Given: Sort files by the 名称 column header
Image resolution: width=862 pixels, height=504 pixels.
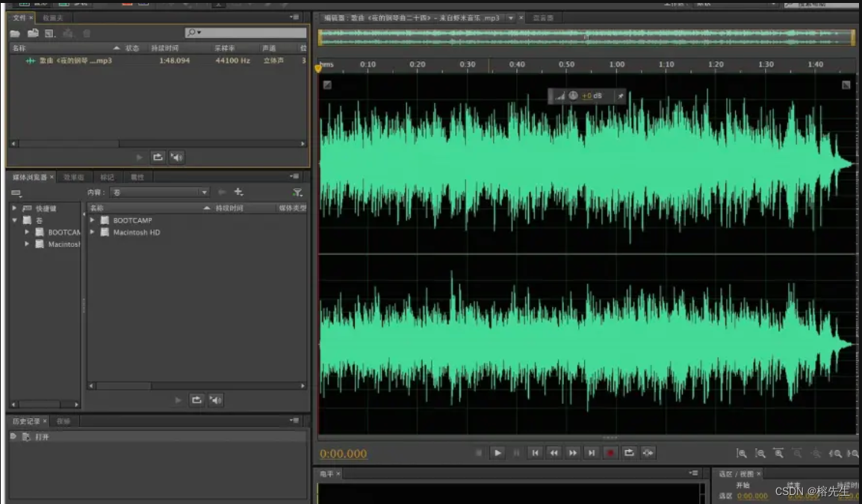Looking at the screenshot, I should pyautogui.click(x=66, y=49).
